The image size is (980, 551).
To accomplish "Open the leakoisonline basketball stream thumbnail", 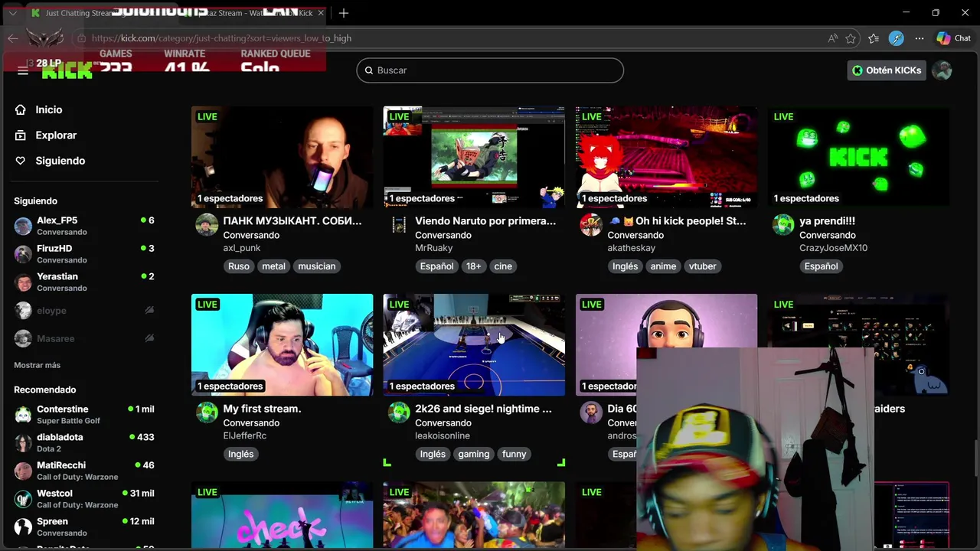I will [474, 344].
